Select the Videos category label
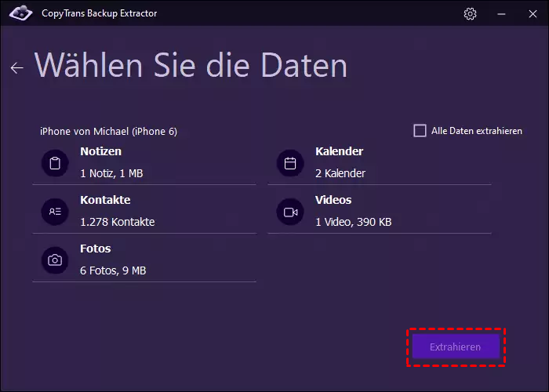Screen dimensions: 549x392 pyautogui.click(x=333, y=200)
